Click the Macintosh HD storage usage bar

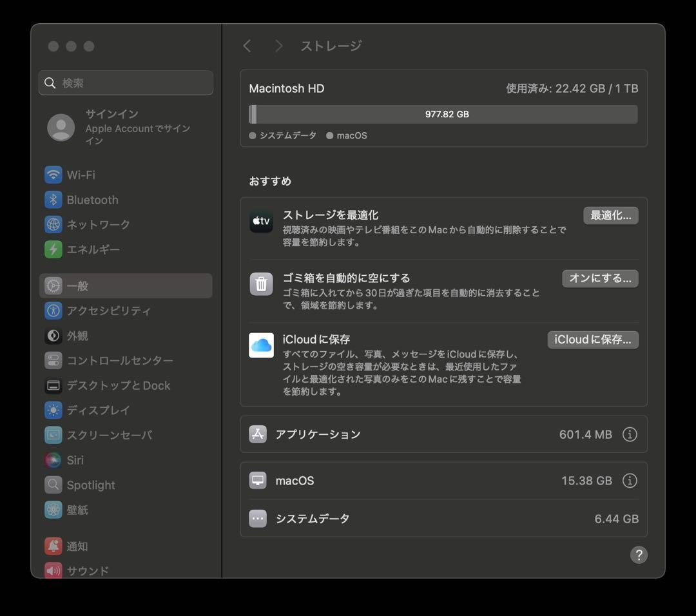(x=443, y=114)
